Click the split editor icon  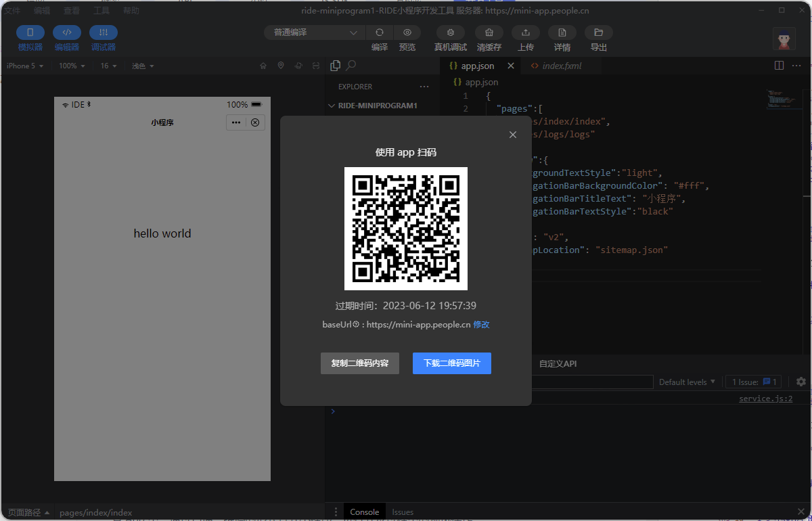tap(779, 66)
